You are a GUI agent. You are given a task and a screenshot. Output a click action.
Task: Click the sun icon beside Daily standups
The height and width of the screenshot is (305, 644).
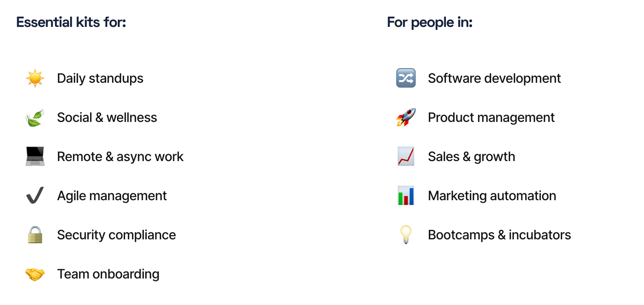35,78
